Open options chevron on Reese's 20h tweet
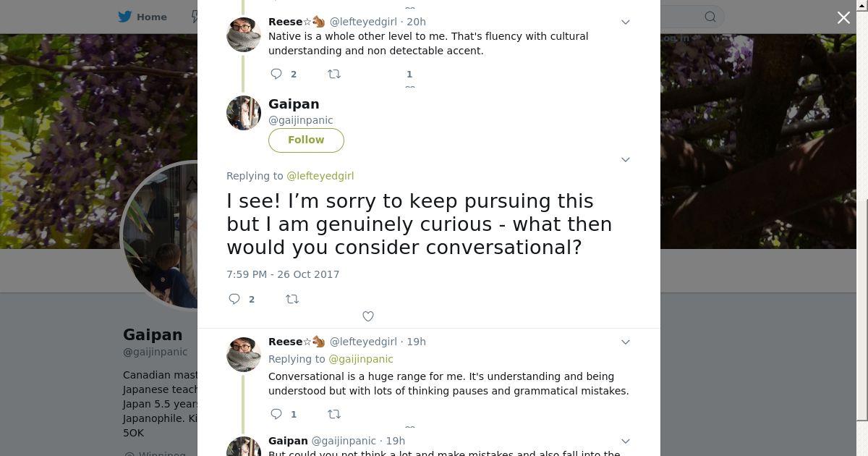The width and height of the screenshot is (868, 456). tap(626, 22)
